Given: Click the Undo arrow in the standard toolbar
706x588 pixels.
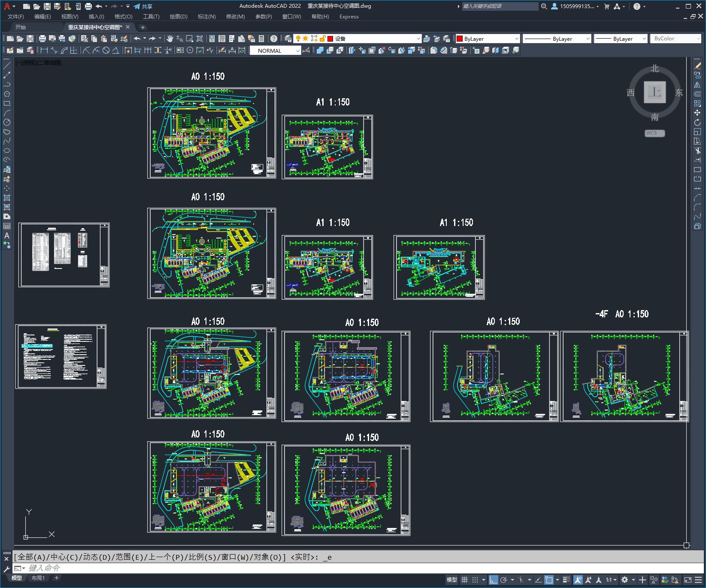Looking at the screenshot, I should [137, 39].
